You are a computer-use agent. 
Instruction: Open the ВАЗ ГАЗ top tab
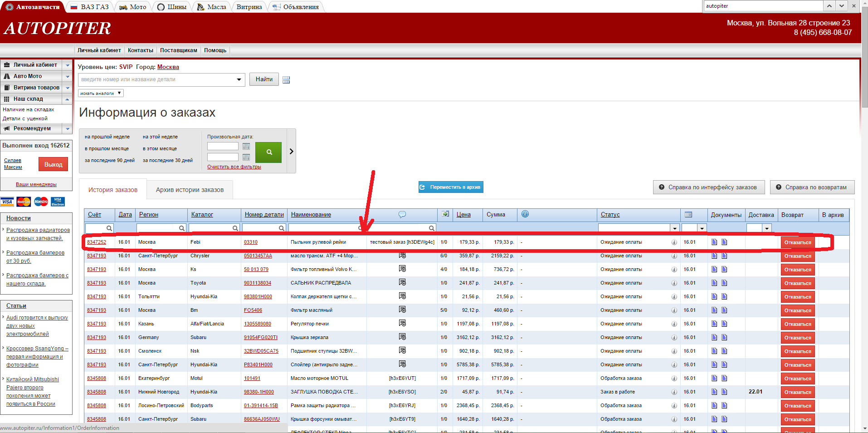(90, 7)
